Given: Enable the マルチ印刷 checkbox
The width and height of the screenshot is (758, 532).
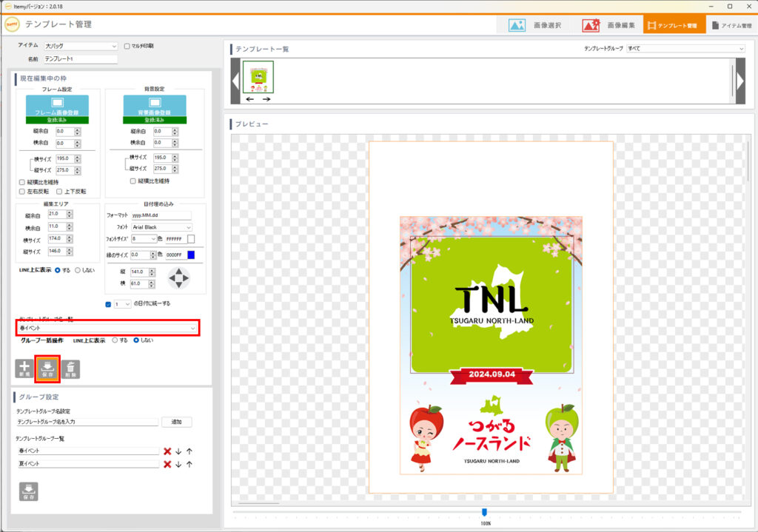Looking at the screenshot, I should click(x=127, y=46).
